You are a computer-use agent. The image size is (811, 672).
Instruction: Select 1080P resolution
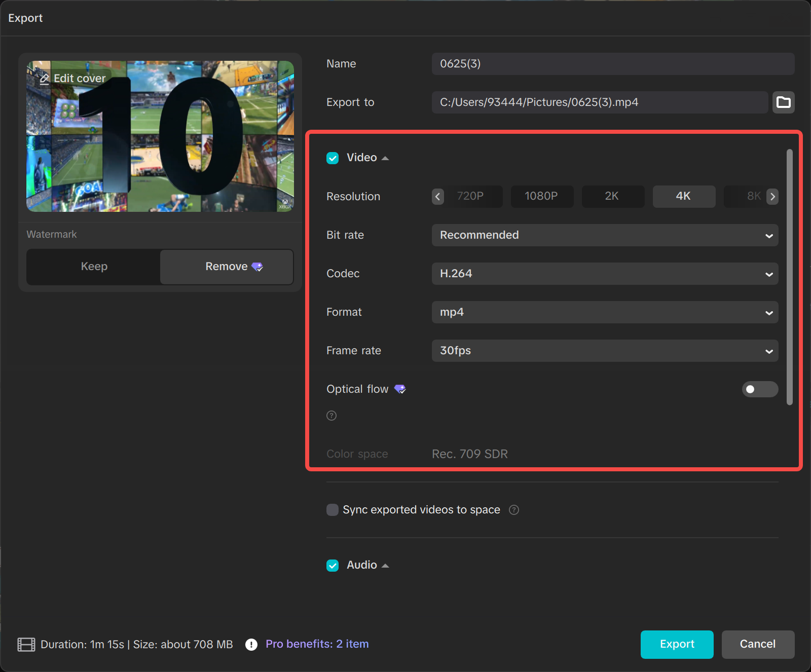tap(542, 196)
